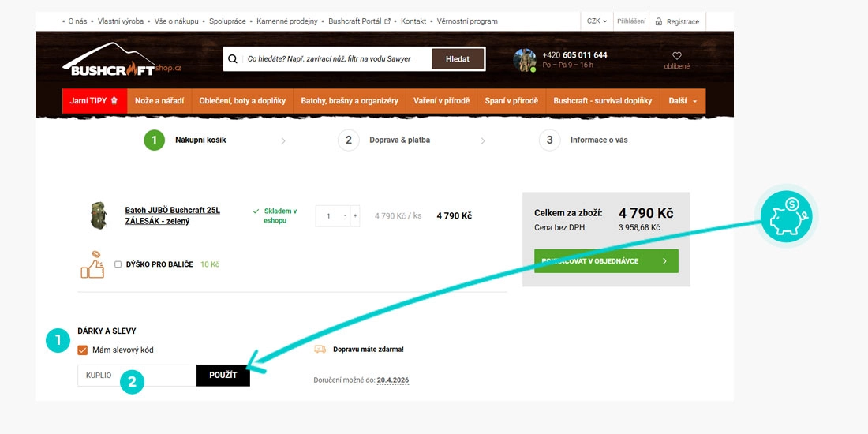Select step 1 Nákupní košík

tap(185, 140)
